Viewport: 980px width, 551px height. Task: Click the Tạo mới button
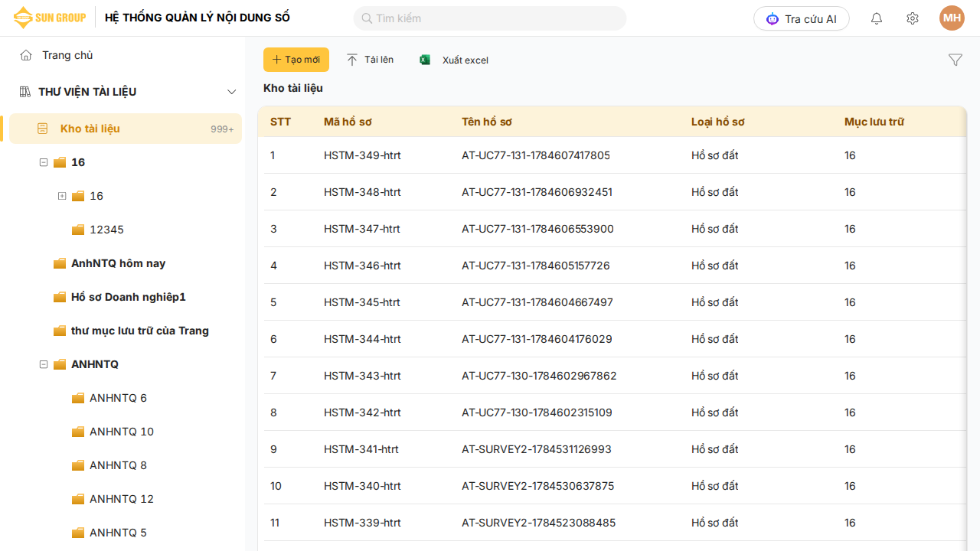tap(296, 60)
